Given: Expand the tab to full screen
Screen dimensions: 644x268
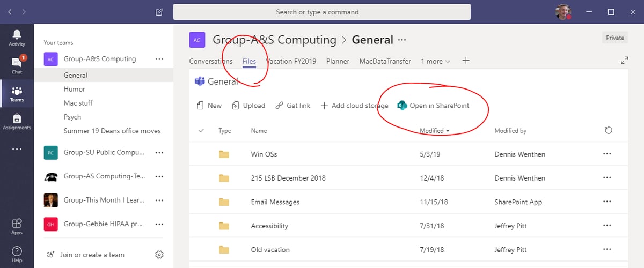Looking at the screenshot, I should pyautogui.click(x=624, y=61).
